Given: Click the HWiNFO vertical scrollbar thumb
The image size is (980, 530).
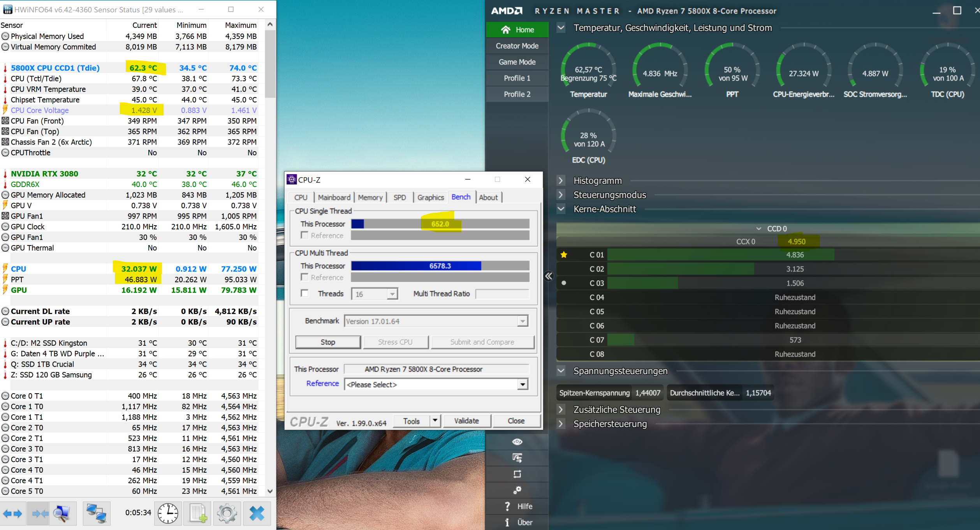Looking at the screenshot, I should pos(270,64).
